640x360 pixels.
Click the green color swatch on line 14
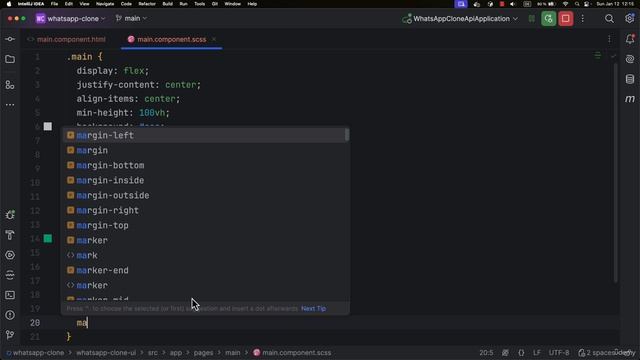[48, 239]
